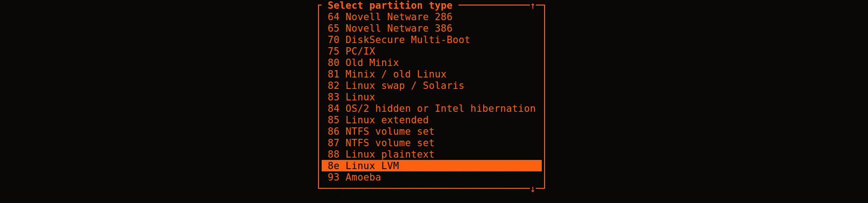Select the 87 NTFS volume set entry
Screen dimensions: 868x203
coord(431,143)
